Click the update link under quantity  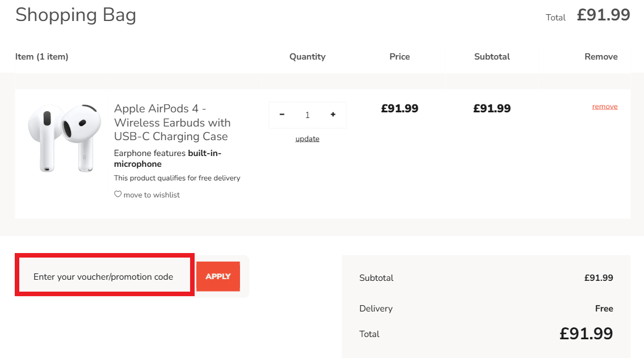click(x=308, y=139)
